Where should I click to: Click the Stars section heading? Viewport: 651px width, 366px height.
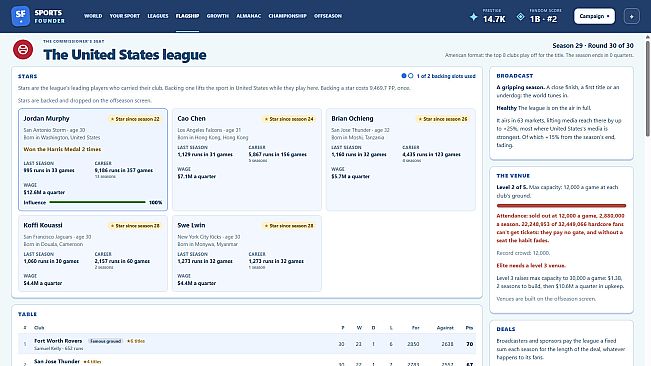coord(27,76)
